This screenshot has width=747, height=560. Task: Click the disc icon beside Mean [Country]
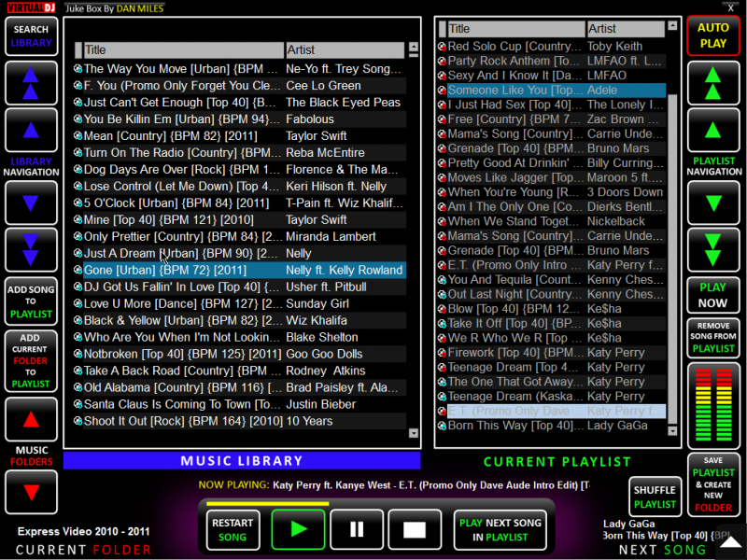click(78, 136)
